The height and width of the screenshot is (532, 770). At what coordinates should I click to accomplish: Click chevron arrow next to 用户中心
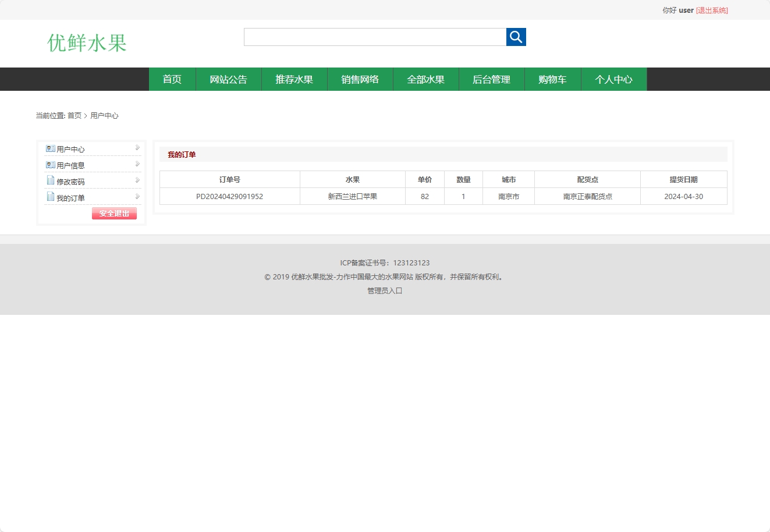pyautogui.click(x=137, y=148)
